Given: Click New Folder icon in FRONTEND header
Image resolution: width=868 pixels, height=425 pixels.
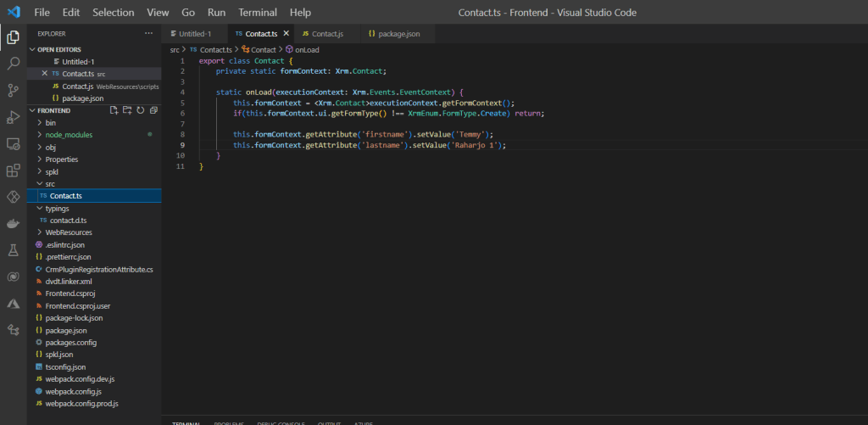Looking at the screenshot, I should [x=127, y=110].
